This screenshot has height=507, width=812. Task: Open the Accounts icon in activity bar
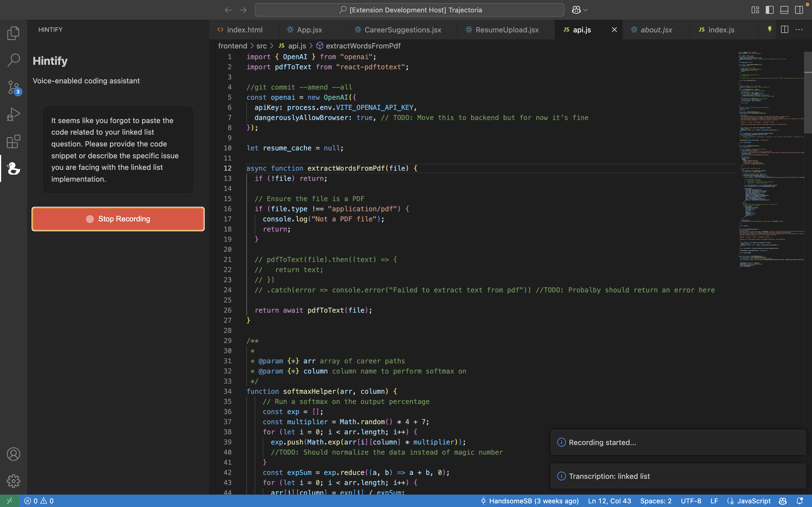tap(14, 454)
